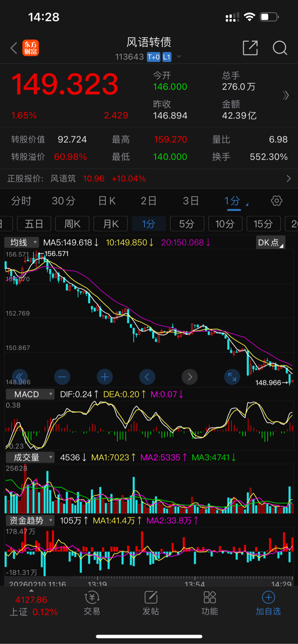Viewport: 298px width, 644px height.
Task: Select the 1分 main tab
Action: click(232, 201)
